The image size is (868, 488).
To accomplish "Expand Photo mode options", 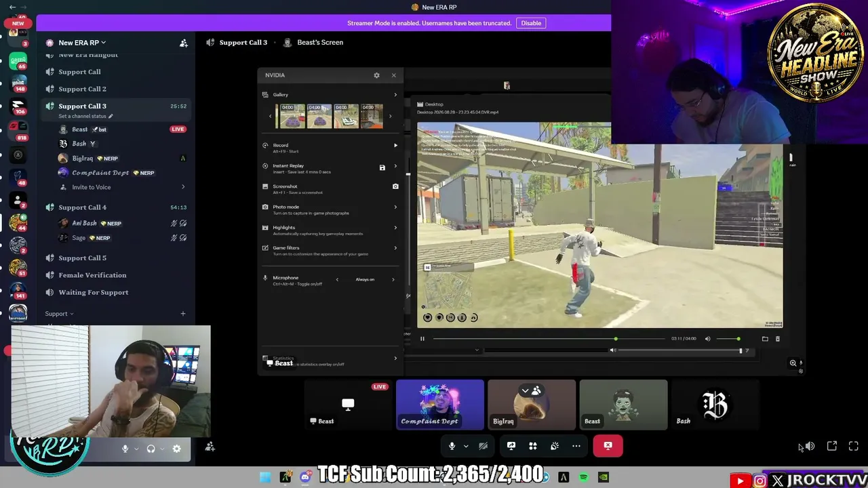I will [x=395, y=207].
